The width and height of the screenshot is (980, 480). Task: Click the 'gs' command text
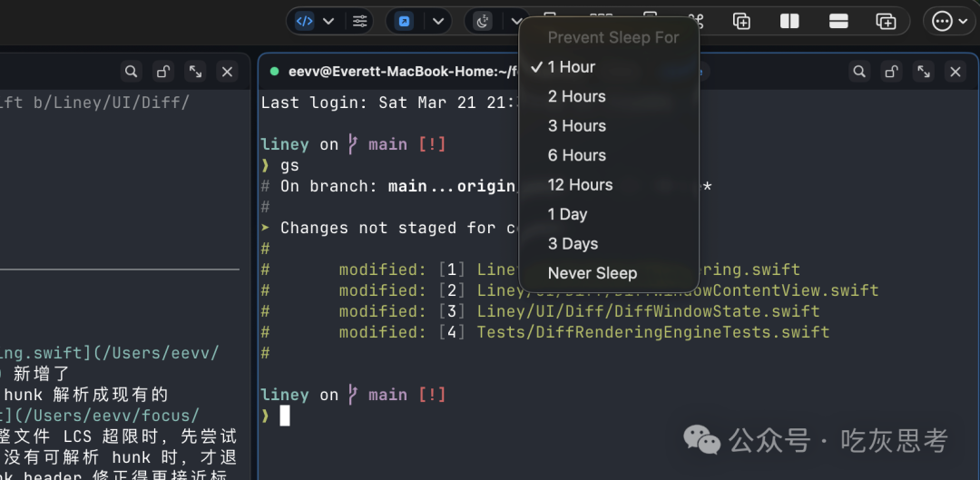click(x=289, y=166)
